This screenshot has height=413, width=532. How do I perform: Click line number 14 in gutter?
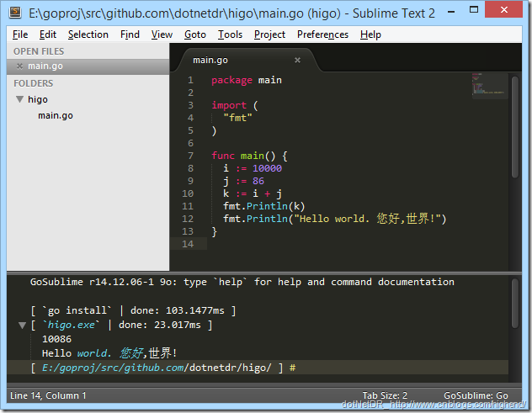click(x=188, y=244)
